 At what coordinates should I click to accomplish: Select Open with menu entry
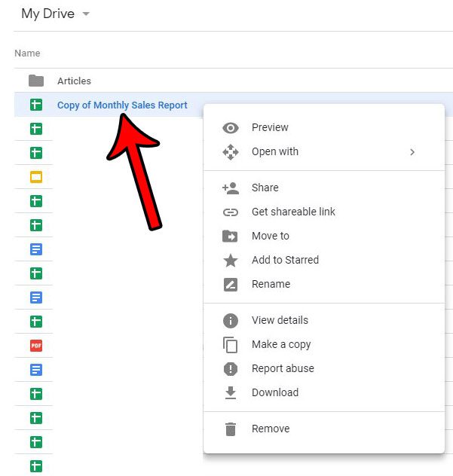tap(275, 151)
